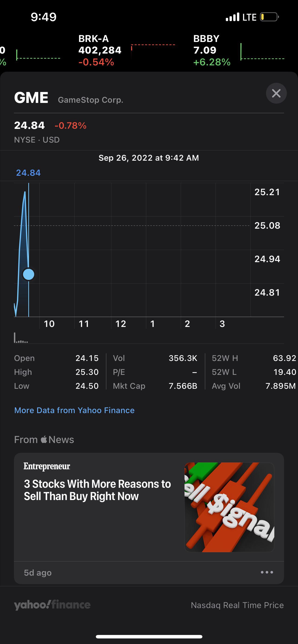Tap the Low value 24.50
298x644 pixels.
(x=87, y=386)
